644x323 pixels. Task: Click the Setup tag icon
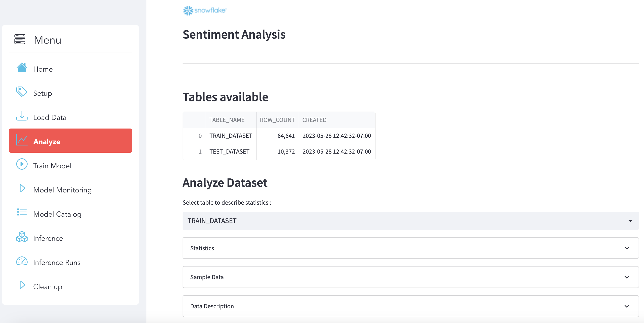coord(22,92)
